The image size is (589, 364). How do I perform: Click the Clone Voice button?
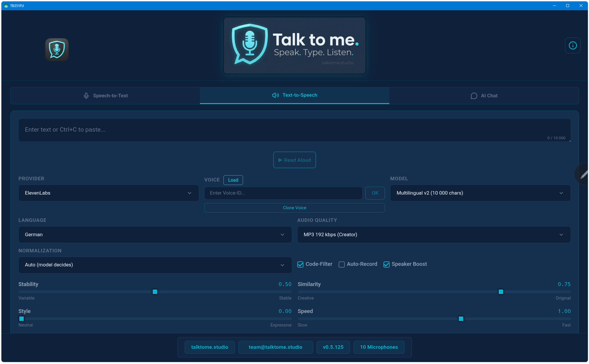point(294,208)
